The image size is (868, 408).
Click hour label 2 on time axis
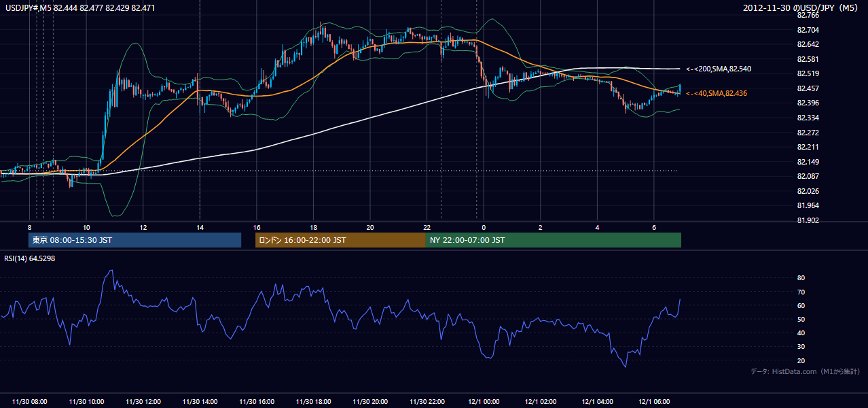tap(540, 227)
